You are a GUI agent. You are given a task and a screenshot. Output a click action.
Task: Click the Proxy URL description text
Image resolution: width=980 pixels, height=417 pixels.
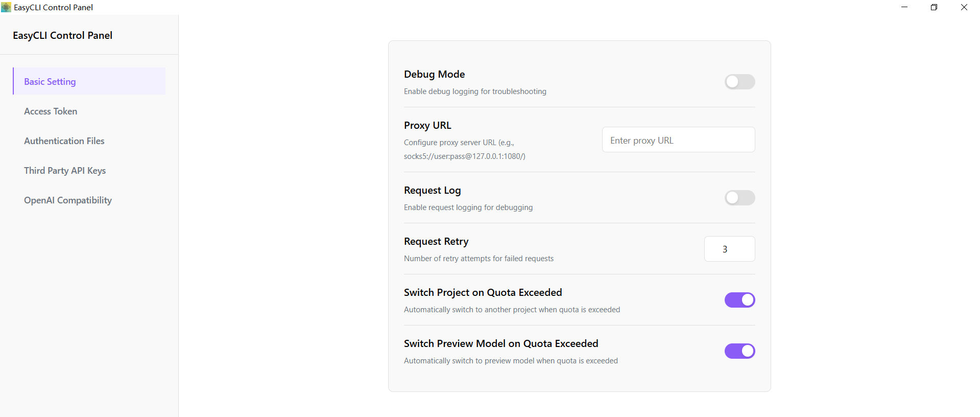[x=464, y=149]
